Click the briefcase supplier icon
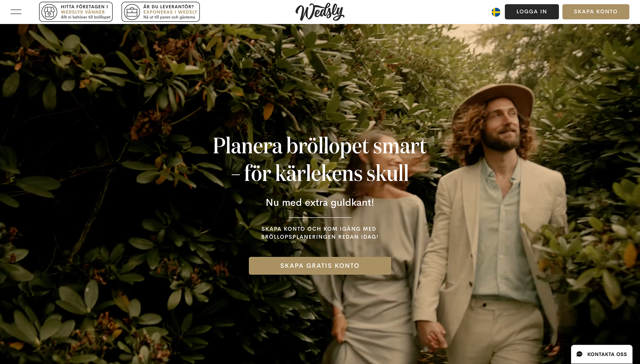The height and width of the screenshot is (364, 640). click(x=132, y=12)
